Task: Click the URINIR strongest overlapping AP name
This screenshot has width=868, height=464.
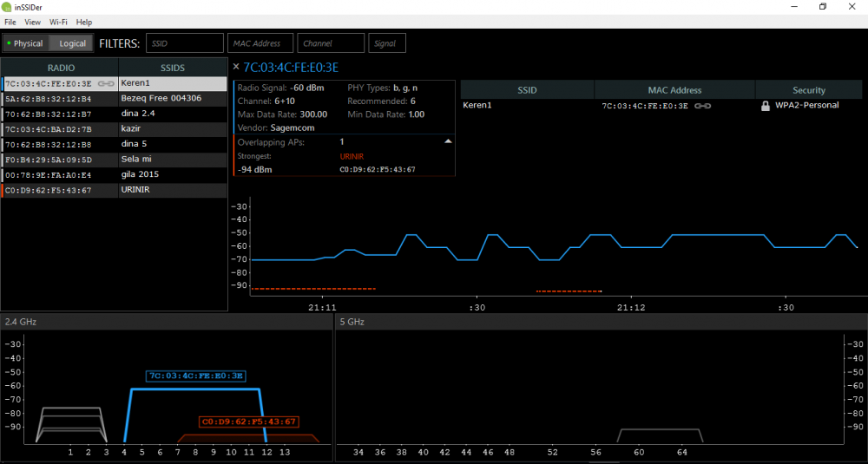Action: [x=352, y=156]
